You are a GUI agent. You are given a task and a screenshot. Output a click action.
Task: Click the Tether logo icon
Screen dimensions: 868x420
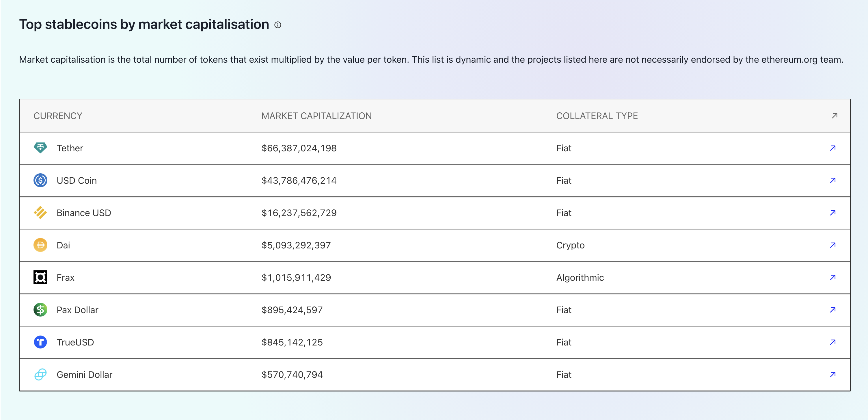[40, 148]
